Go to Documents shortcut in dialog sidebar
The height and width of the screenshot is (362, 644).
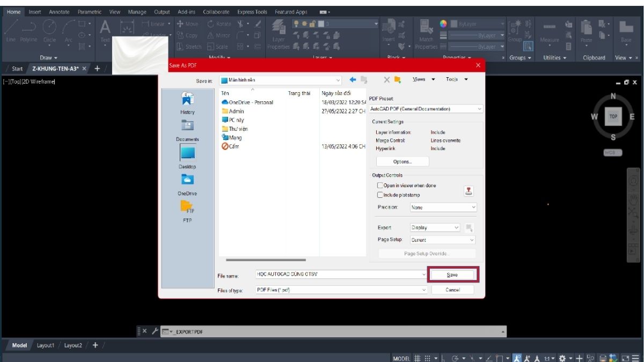click(x=188, y=129)
